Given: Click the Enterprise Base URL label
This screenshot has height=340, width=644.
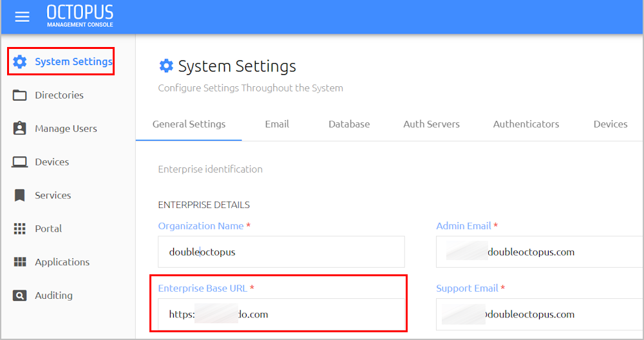Looking at the screenshot, I should (203, 288).
